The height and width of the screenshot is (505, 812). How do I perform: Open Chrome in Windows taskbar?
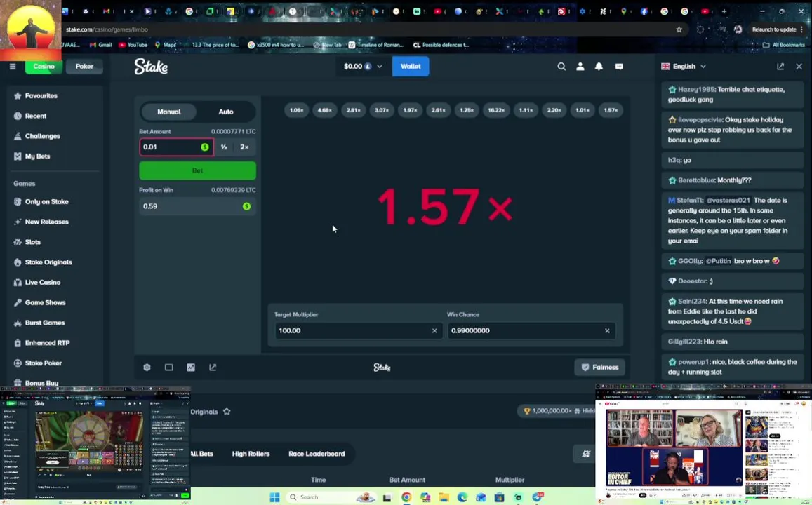point(406,497)
